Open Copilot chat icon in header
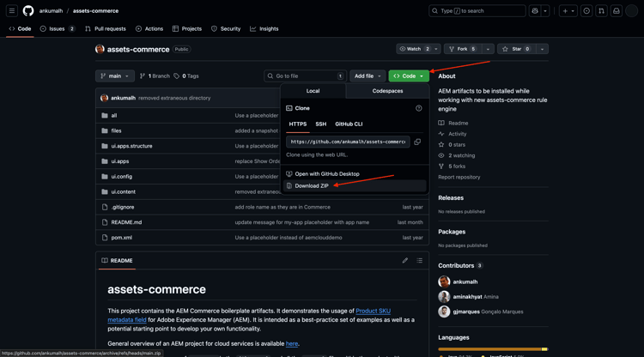644x357 pixels. [x=535, y=10]
